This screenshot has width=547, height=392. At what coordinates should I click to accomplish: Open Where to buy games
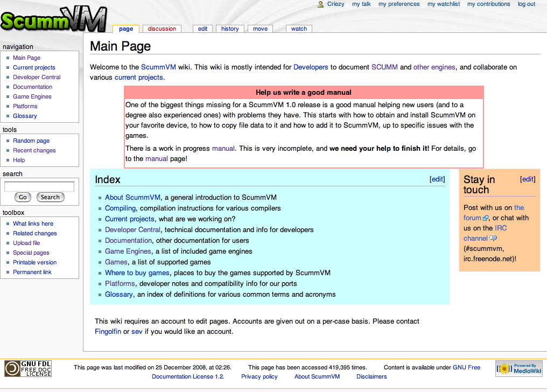coord(137,273)
